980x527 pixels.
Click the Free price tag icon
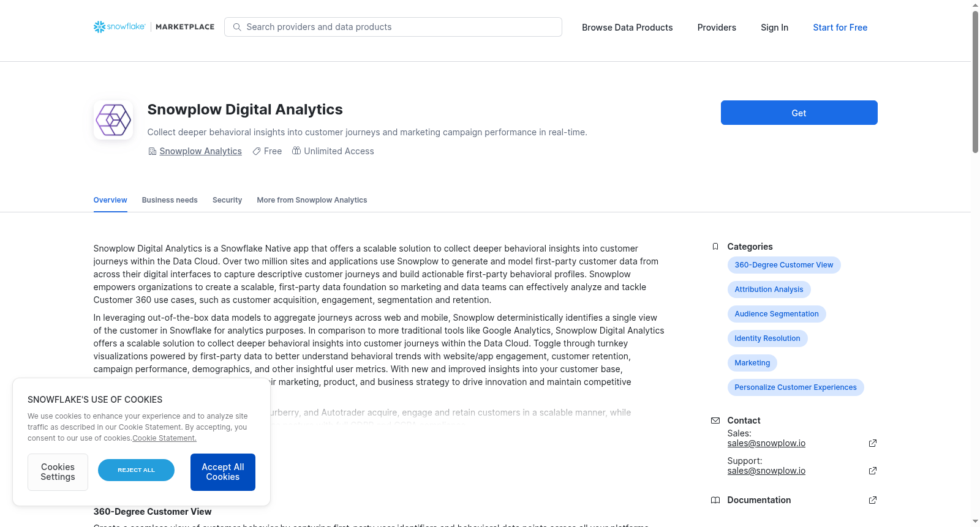tap(257, 151)
